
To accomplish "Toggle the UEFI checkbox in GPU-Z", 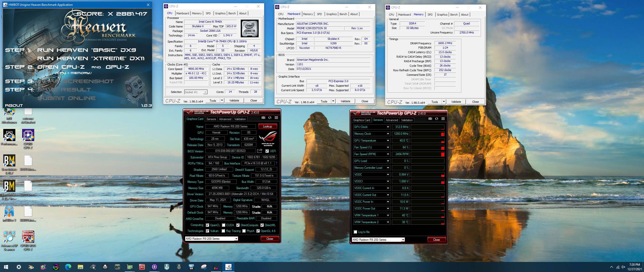I will coord(267,151).
